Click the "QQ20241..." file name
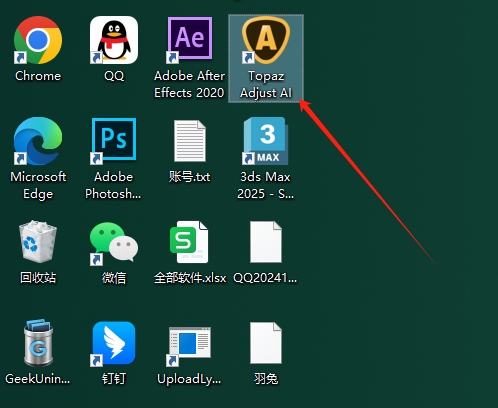Viewport: 498px width, 408px height. point(265,278)
